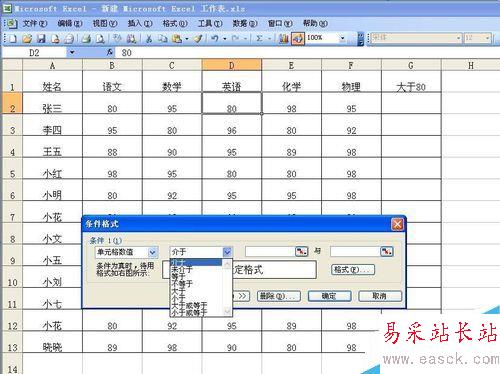Toggle the Drawing toolbar button
The image size is (500, 374).
pyautogui.click(x=298, y=39)
